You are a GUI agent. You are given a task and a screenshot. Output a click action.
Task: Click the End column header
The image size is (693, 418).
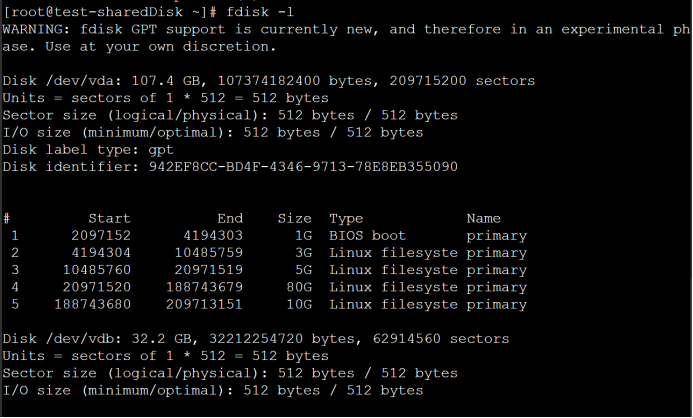coord(230,218)
